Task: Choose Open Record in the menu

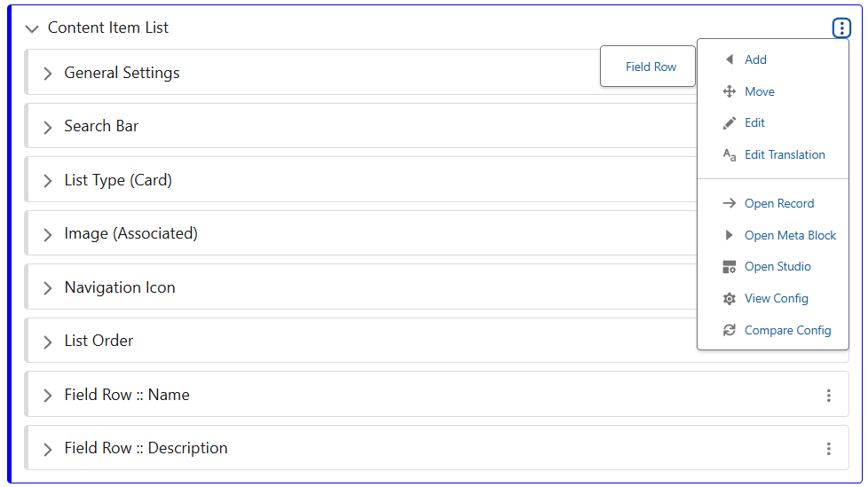Action: (x=778, y=203)
